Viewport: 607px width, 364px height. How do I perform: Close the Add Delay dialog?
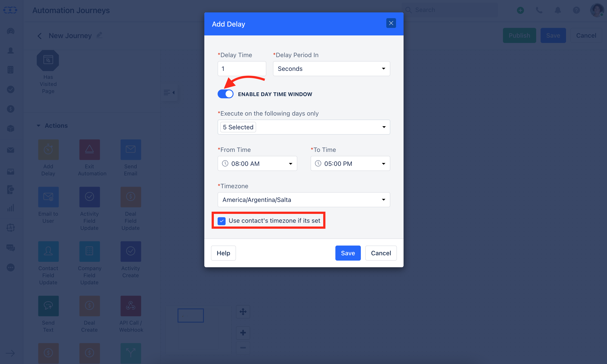391,23
